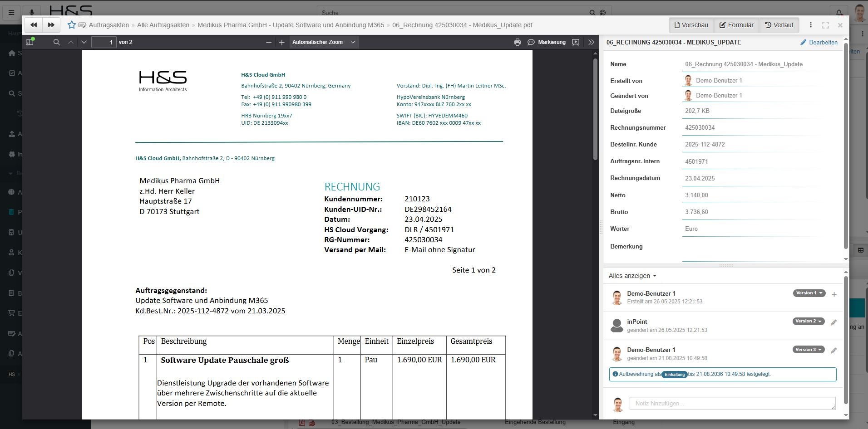Click the microphone button in the background header
Viewport: 868px width, 429px height.
pyautogui.click(x=32, y=13)
